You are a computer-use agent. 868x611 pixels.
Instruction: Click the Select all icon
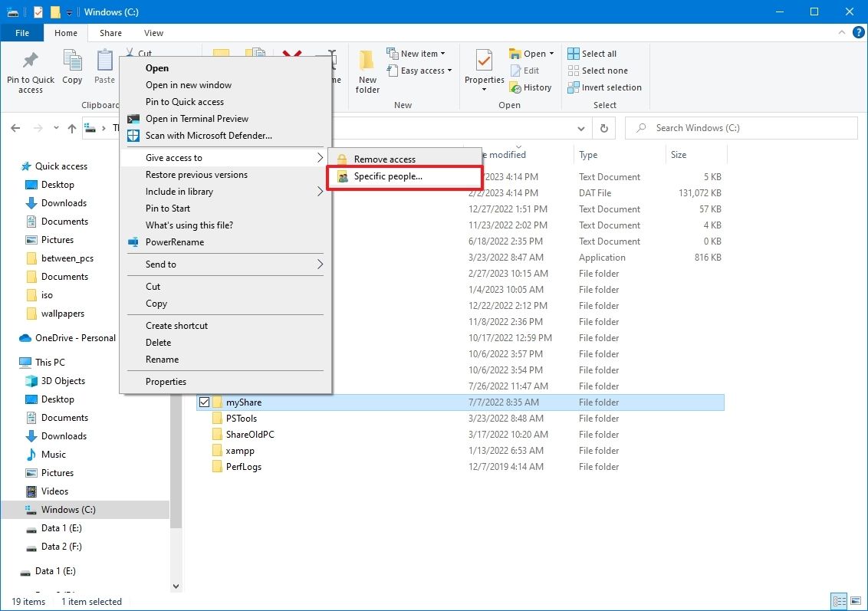[573, 53]
